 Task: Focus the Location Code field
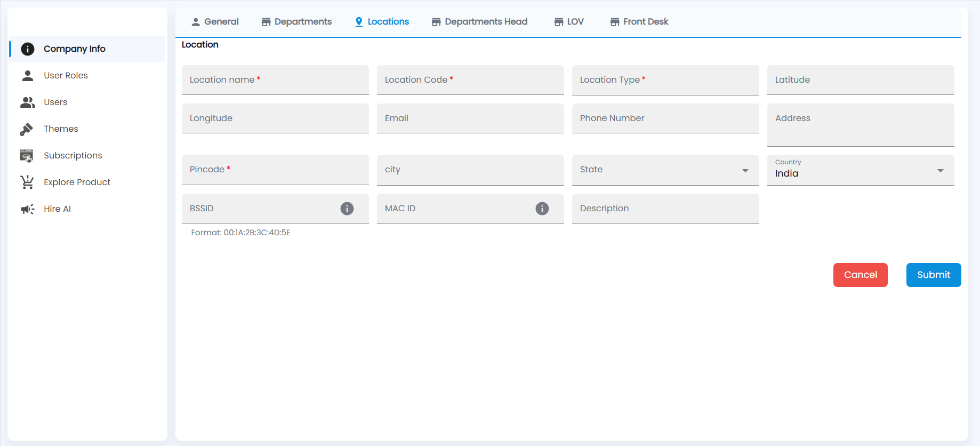(x=470, y=80)
